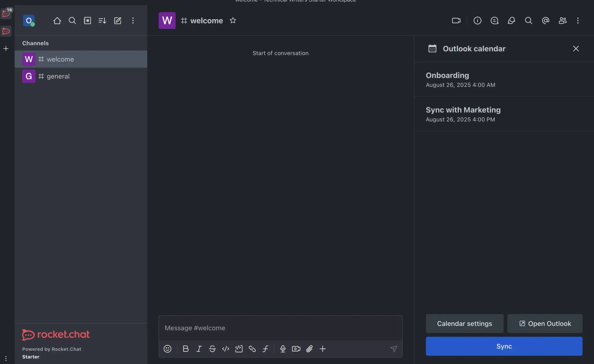Close the Outlook calendar panel
This screenshot has width=594, height=364.
tap(576, 49)
